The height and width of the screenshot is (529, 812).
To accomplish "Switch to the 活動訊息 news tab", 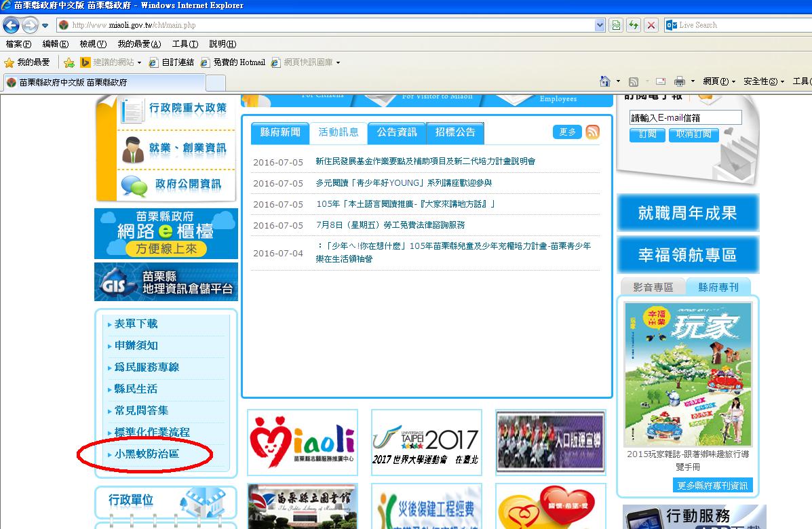I will click(x=339, y=133).
